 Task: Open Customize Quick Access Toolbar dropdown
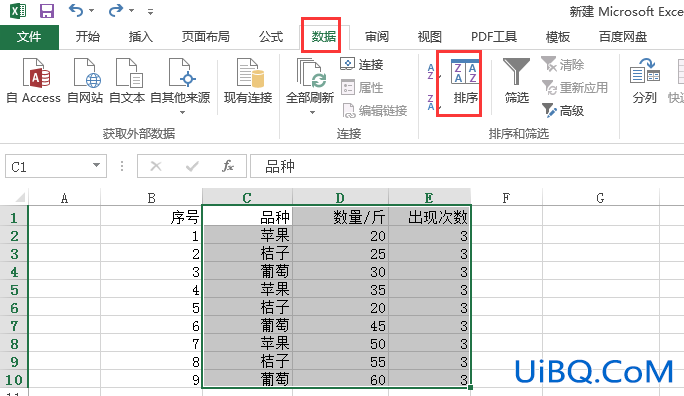coord(150,12)
